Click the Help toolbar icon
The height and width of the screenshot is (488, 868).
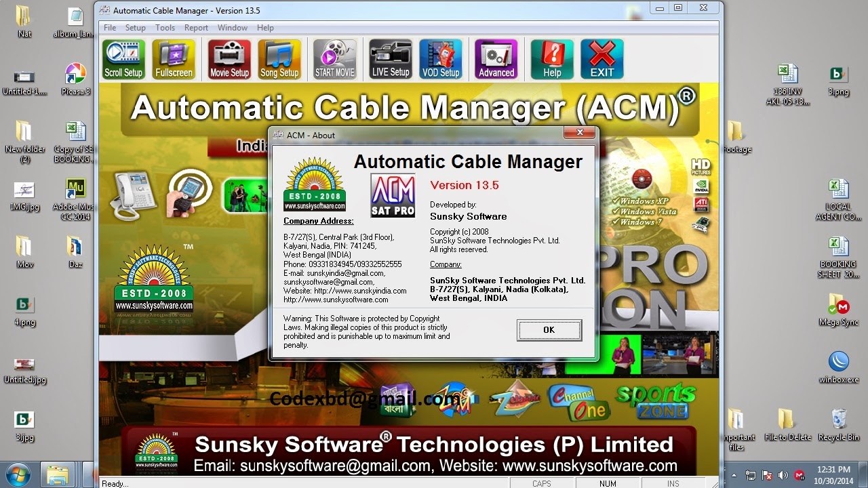tap(552, 59)
